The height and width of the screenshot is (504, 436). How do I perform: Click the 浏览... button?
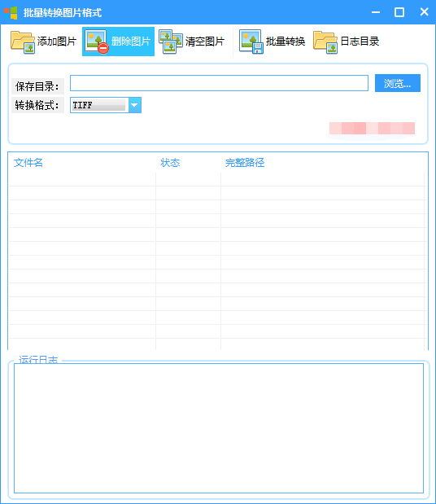pyautogui.click(x=398, y=83)
